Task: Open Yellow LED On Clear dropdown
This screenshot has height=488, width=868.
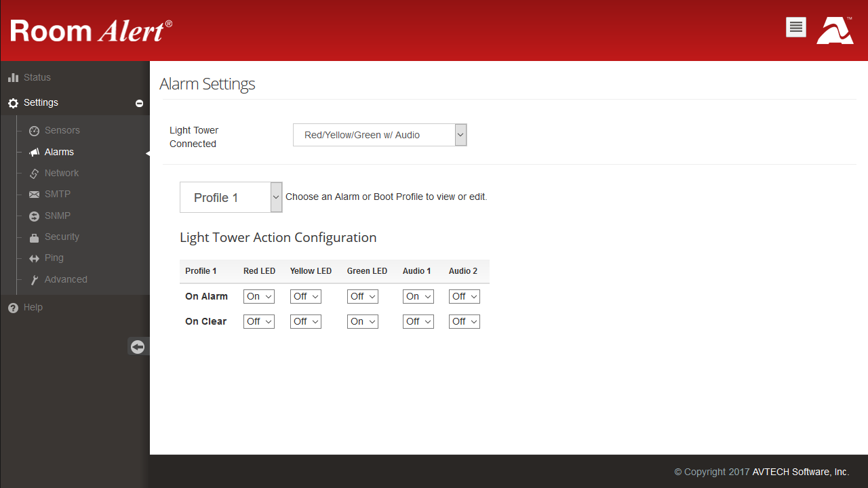Action: click(x=305, y=321)
